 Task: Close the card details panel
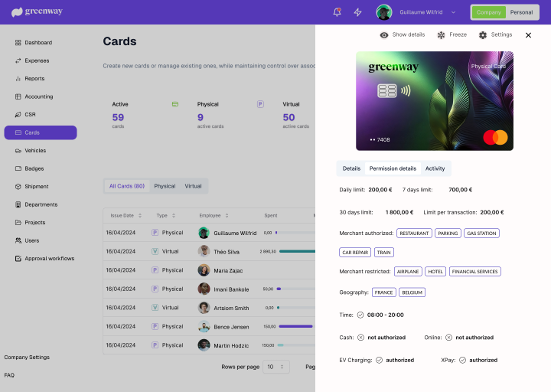[528, 35]
